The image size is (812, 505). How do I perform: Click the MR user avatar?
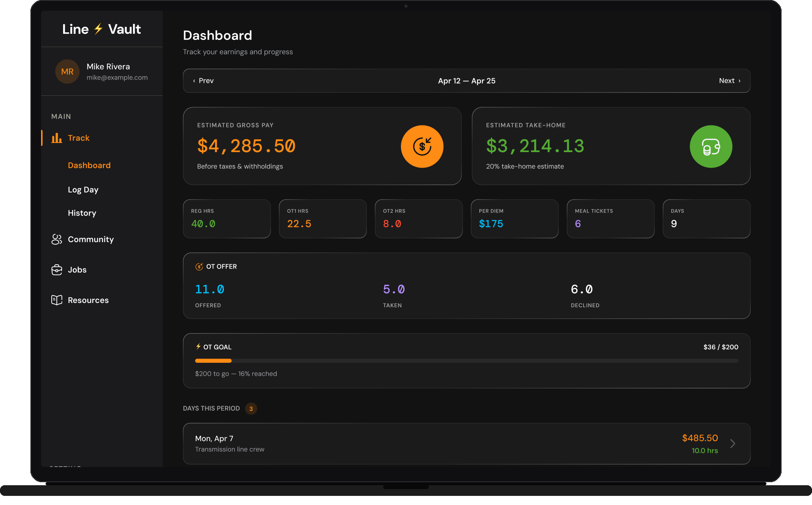point(67,71)
